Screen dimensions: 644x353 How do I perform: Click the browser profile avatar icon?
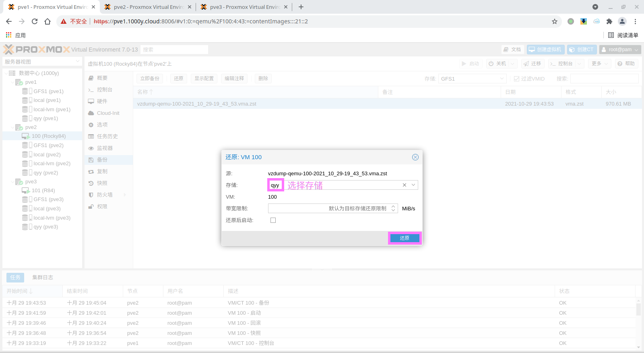622,21
